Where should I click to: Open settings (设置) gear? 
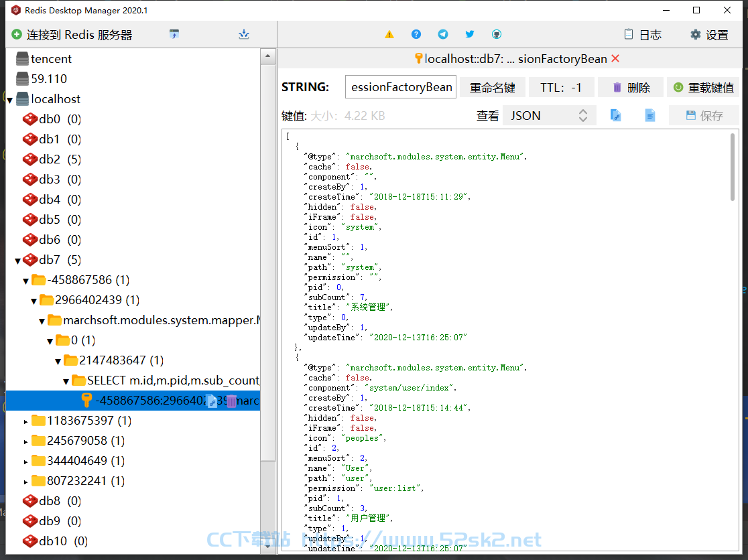709,35
